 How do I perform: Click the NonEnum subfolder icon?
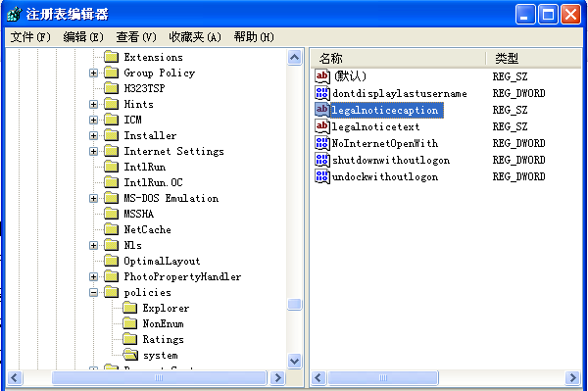(129, 323)
